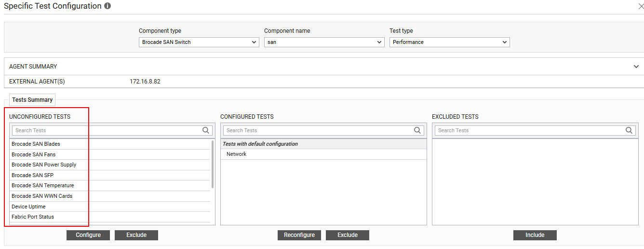Click search magnifier in Excluded Tests
This screenshot has height=249, width=644.
click(x=629, y=130)
